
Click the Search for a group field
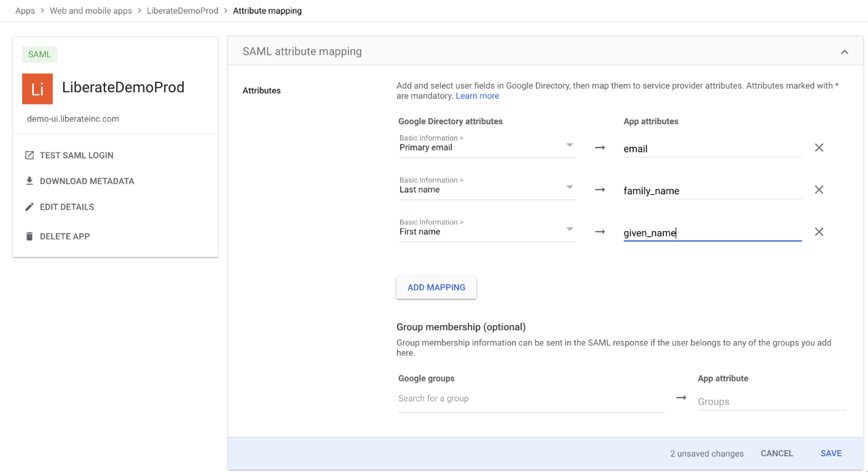click(531, 399)
